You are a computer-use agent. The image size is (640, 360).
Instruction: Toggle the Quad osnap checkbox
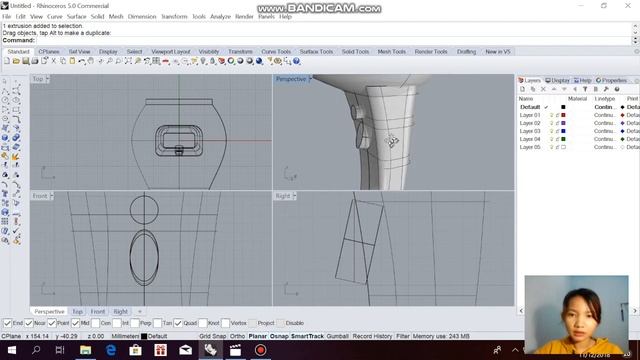178,323
